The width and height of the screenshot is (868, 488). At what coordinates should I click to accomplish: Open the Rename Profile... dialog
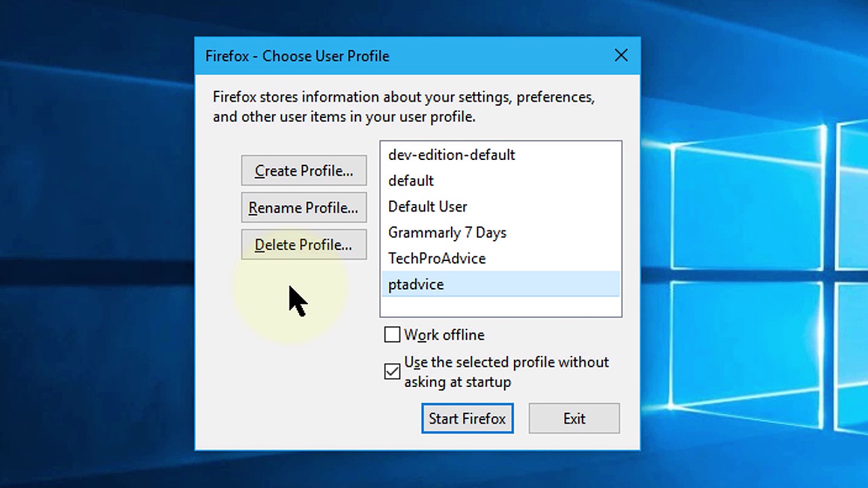pos(304,208)
